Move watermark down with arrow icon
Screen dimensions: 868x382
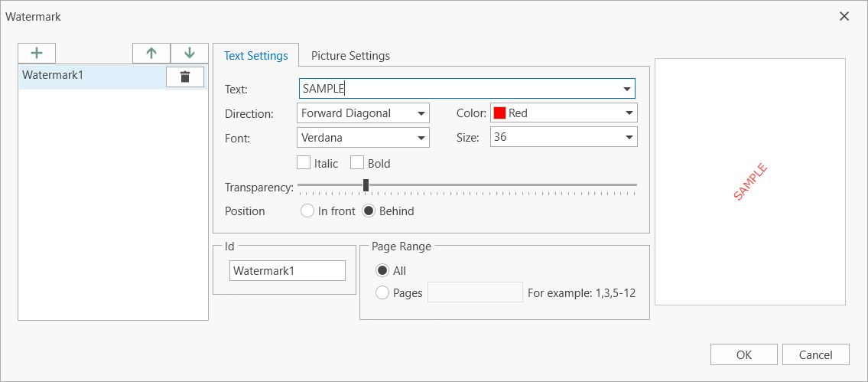[190, 54]
